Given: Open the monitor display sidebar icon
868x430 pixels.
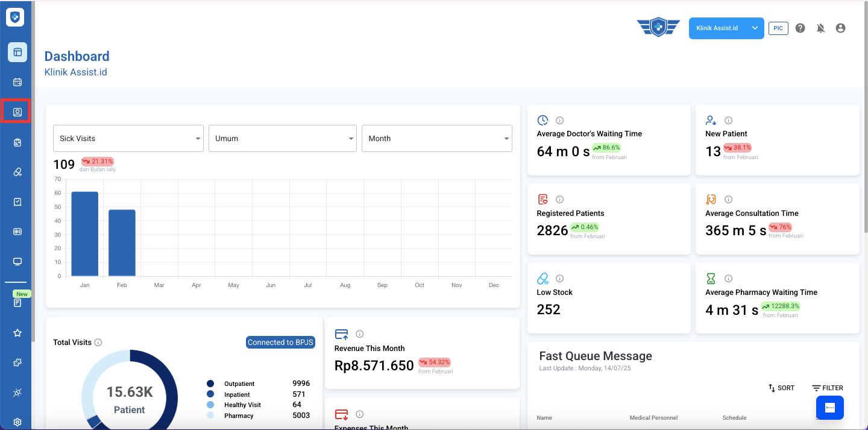Looking at the screenshot, I should coord(17,262).
